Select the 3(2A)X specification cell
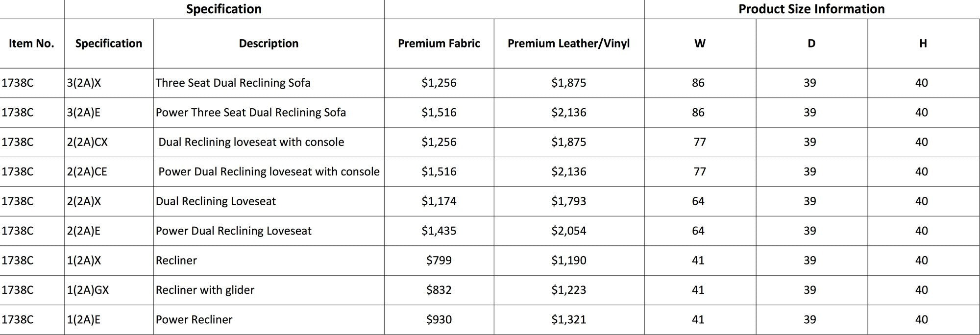Screen dimensions: 980x335 click(x=109, y=83)
